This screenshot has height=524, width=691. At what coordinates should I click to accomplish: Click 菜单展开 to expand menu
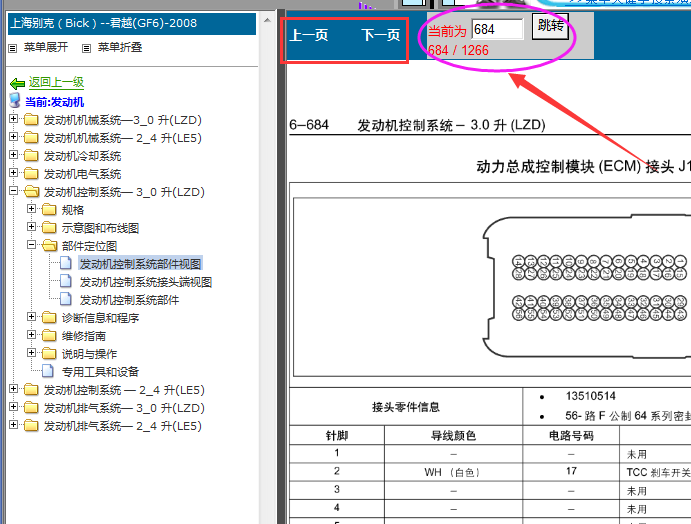pos(46,47)
